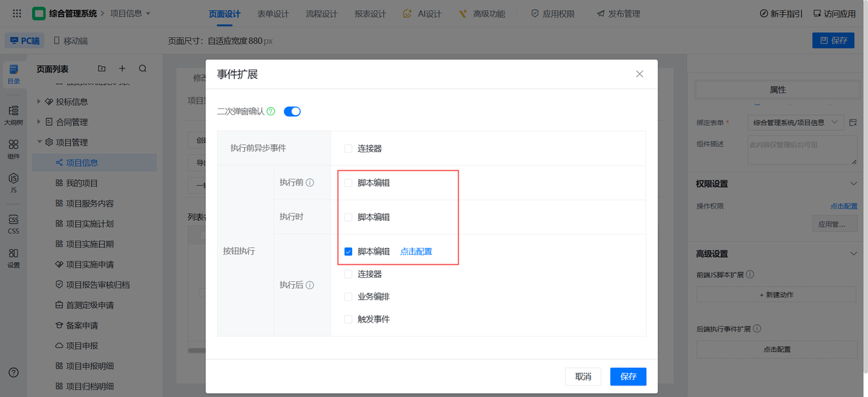Open the 组件 sidebar icon

click(14, 150)
